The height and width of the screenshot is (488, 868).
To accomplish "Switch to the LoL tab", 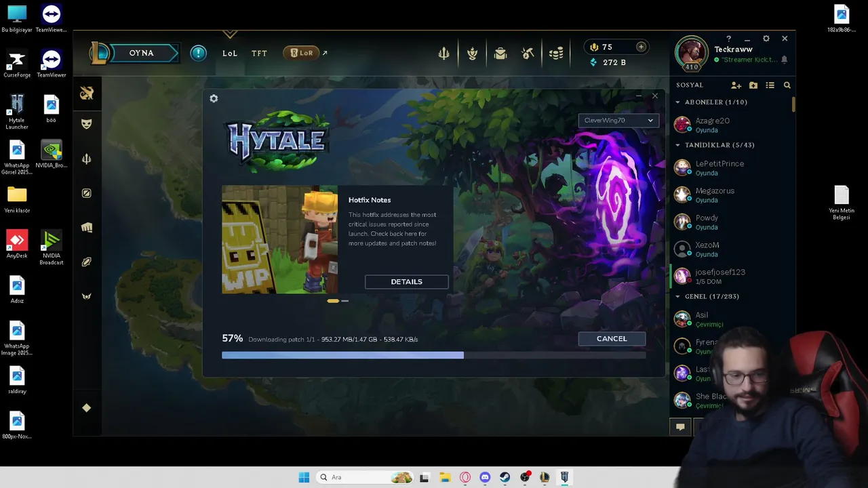I will (x=230, y=53).
